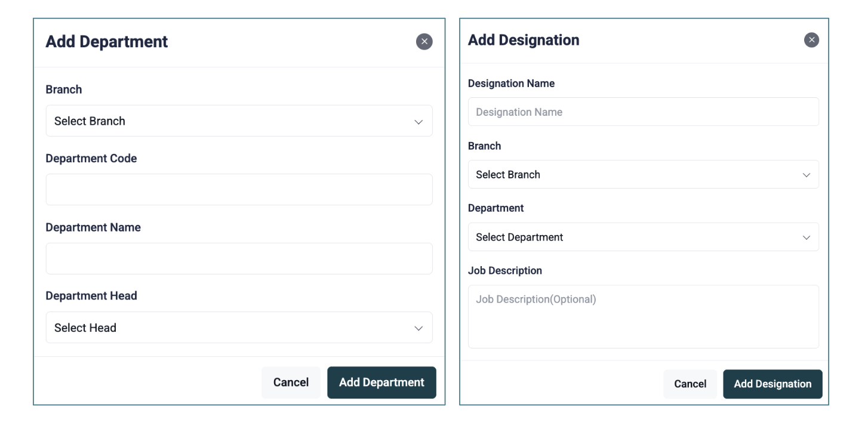
Task: Open Select Branch dropdown in Add Department
Action: [239, 121]
